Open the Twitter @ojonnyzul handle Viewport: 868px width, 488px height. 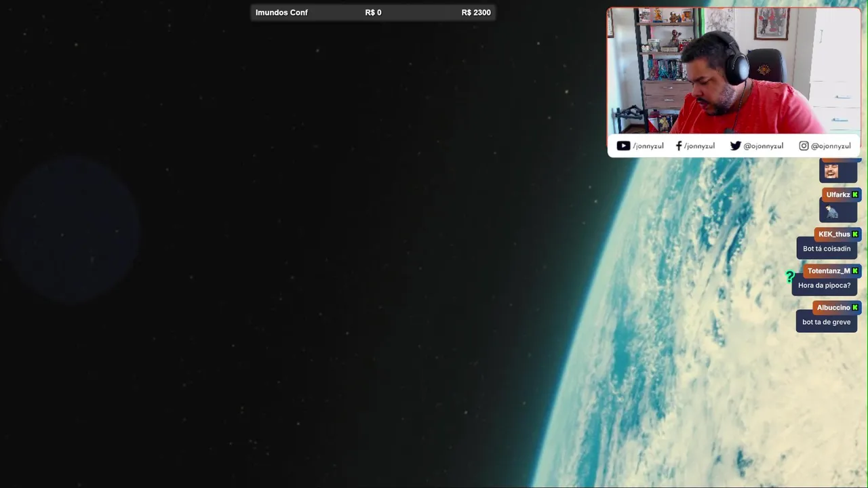[764, 146]
